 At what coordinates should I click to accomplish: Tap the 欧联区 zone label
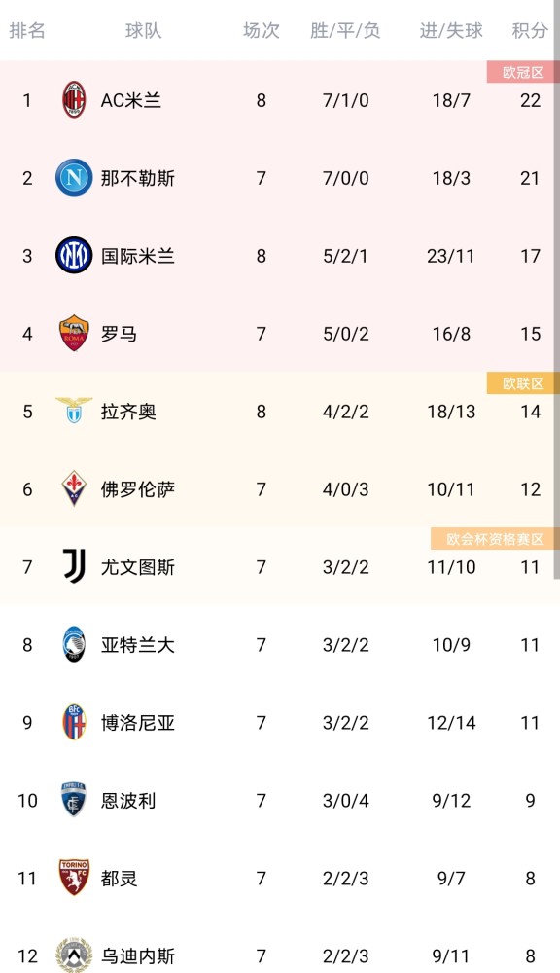(523, 382)
